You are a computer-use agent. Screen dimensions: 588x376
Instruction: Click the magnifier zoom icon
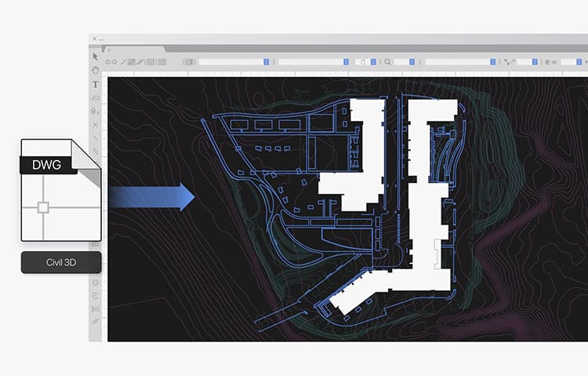tap(388, 62)
